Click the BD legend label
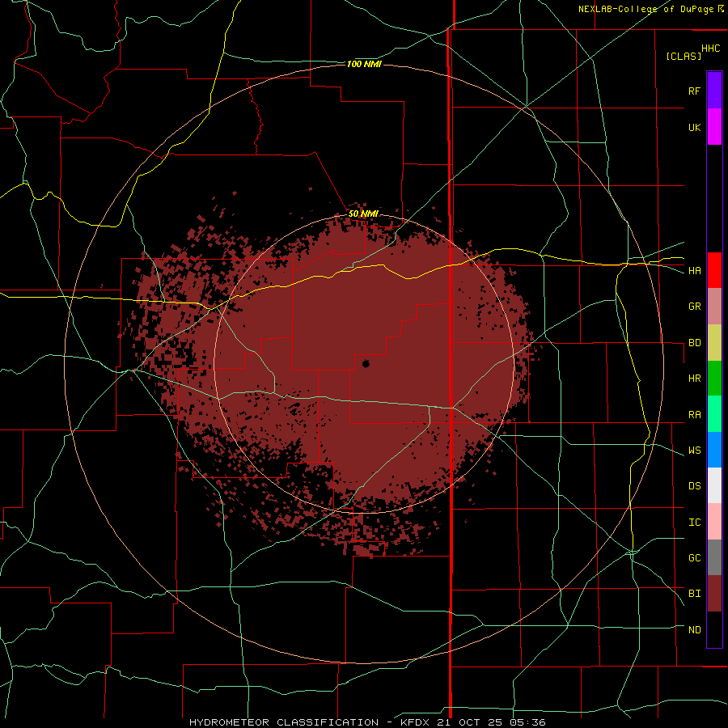Viewport: 728px width, 728px height. [x=694, y=343]
